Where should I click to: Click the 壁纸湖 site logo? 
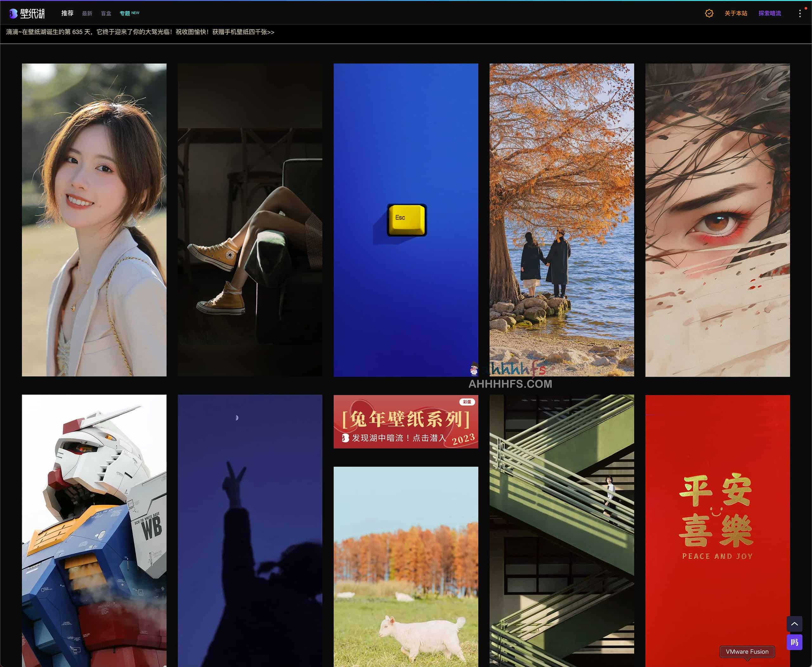pos(27,13)
